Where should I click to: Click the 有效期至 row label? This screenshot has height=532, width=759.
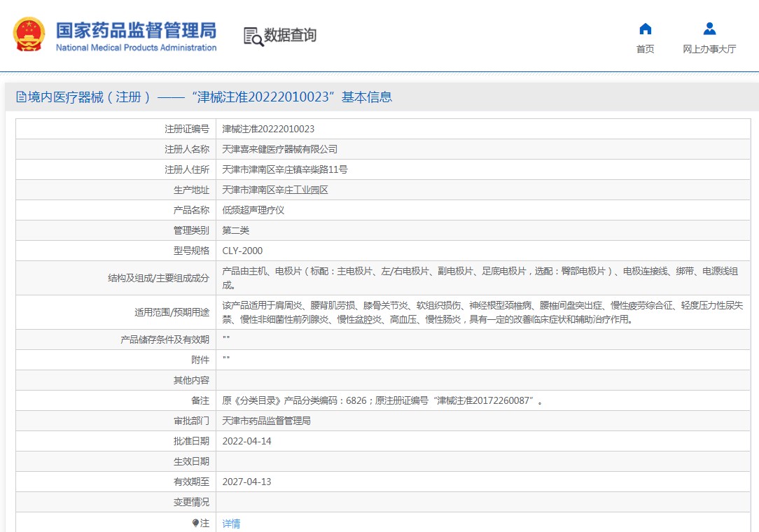tap(191, 482)
